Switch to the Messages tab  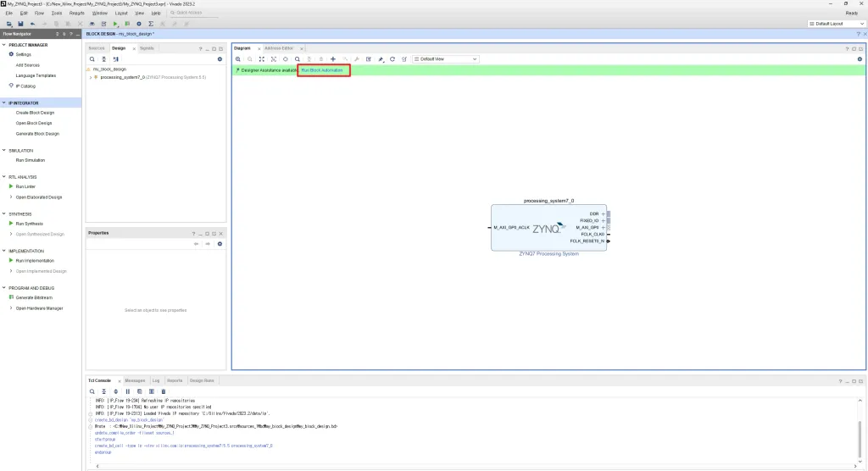[135, 381]
